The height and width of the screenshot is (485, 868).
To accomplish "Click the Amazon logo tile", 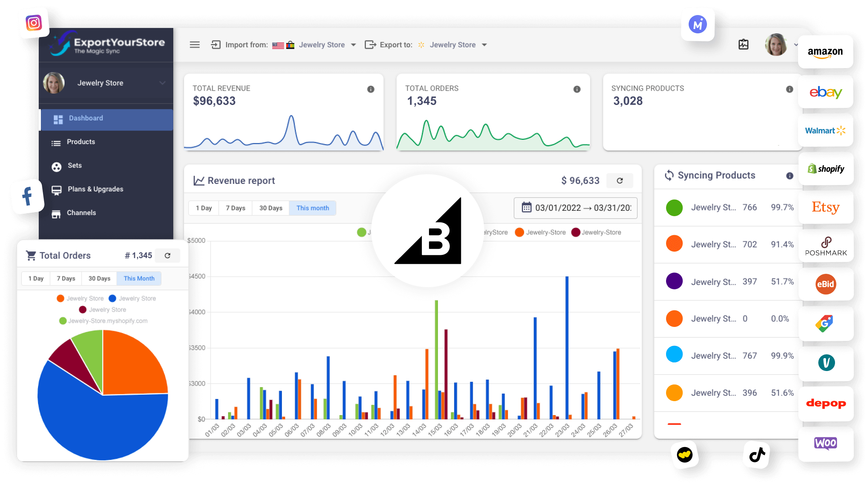I will (825, 52).
